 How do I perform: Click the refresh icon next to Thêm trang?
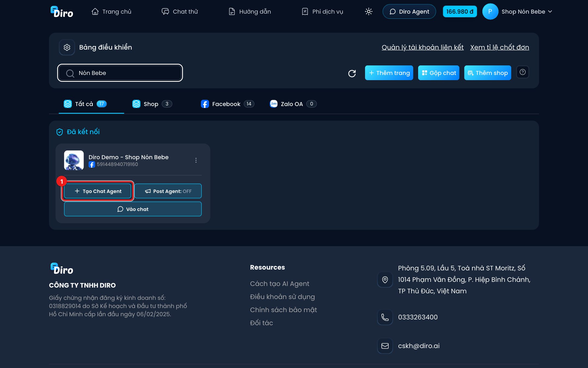[x=352, y=73]
